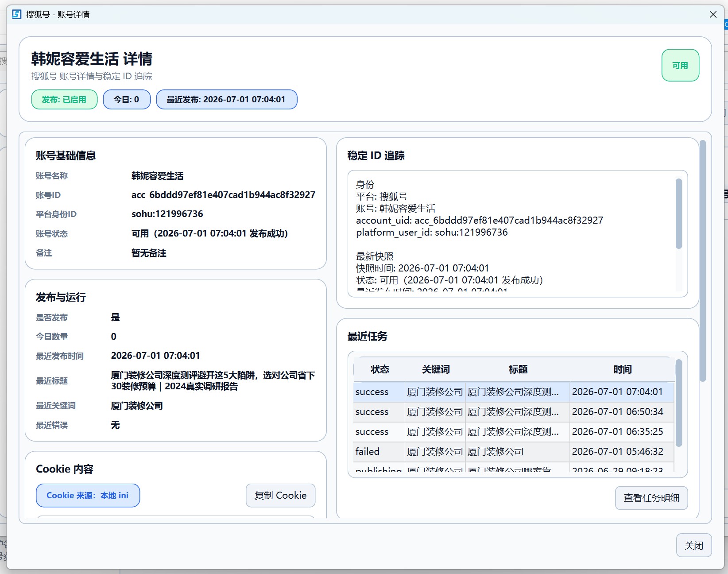Click the recent tasks table scrollbar
The image size is (728, 574).
pos(679,403)
